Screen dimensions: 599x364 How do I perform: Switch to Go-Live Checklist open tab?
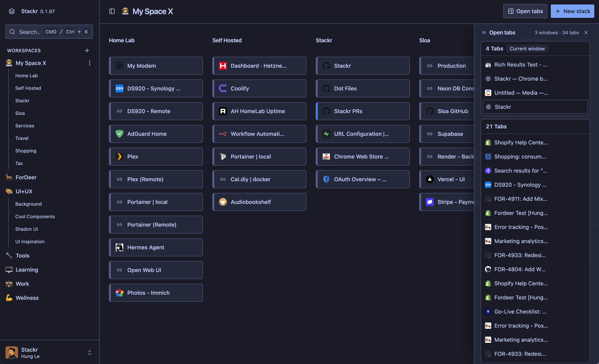(x=535, y=312)
